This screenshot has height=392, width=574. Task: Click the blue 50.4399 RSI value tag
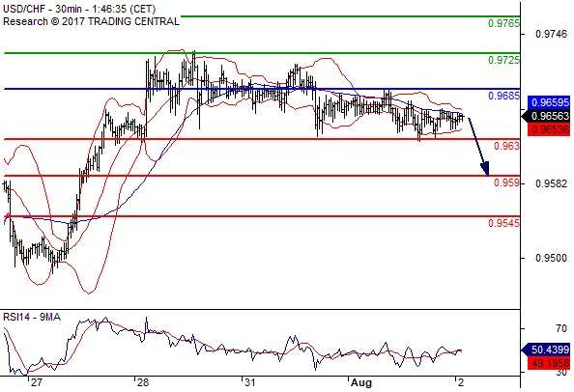coord(546,350)
